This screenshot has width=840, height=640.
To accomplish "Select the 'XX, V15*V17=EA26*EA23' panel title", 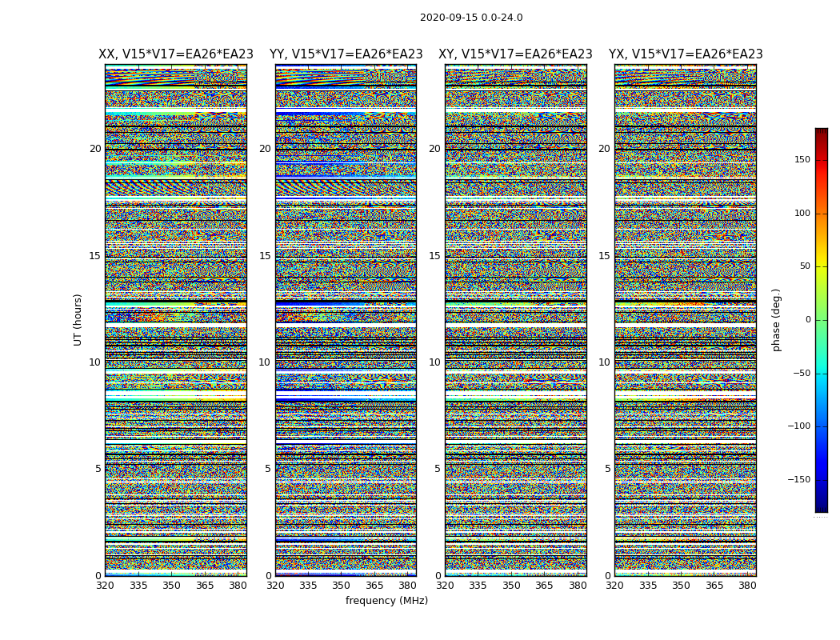I will (x=176, y=54).
